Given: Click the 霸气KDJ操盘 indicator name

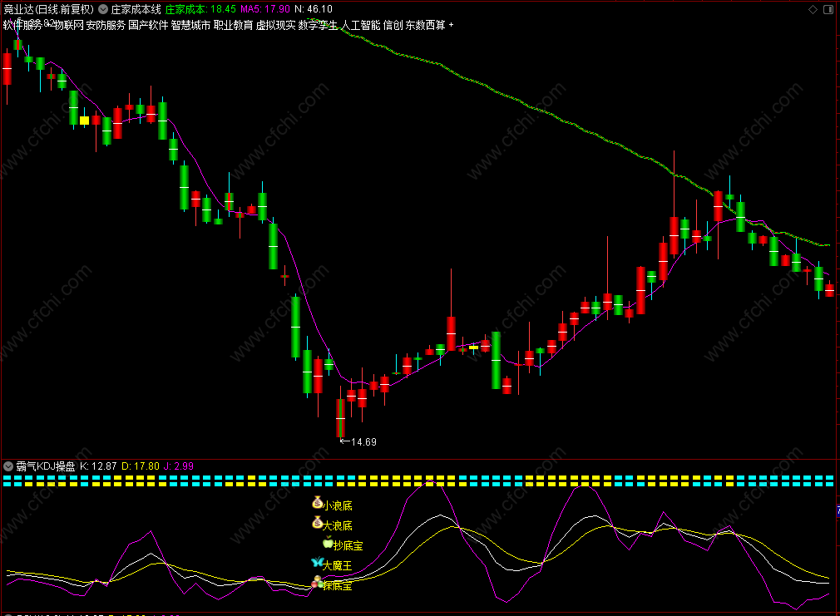Looking at the screenshot, I should point(46,466).
